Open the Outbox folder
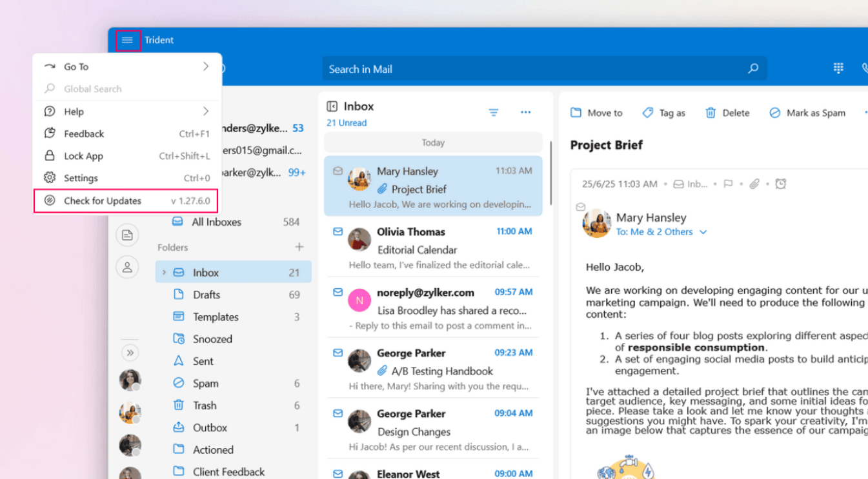The width and height of the screenshot is (868, 479). click(234, 427)
